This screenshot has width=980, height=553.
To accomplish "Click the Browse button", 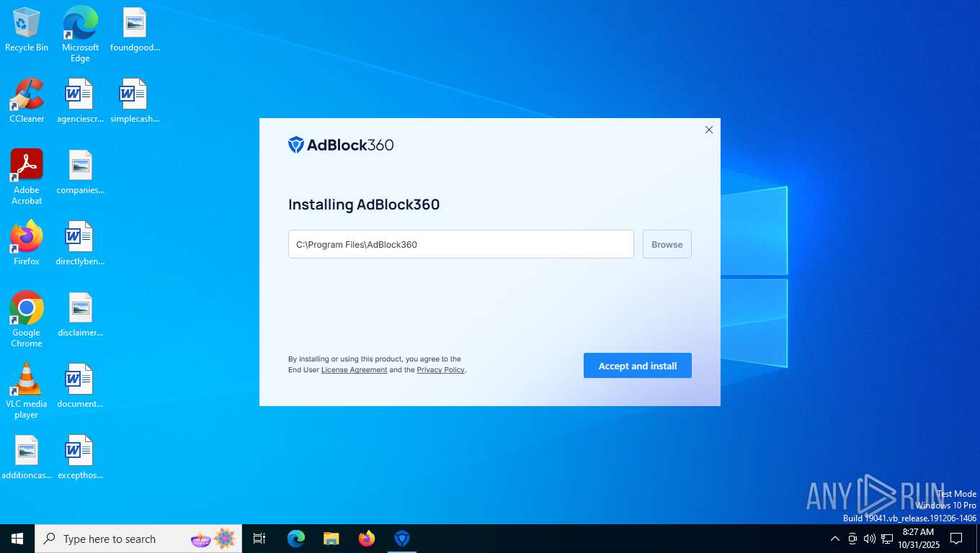I will [x=667, y=244].
